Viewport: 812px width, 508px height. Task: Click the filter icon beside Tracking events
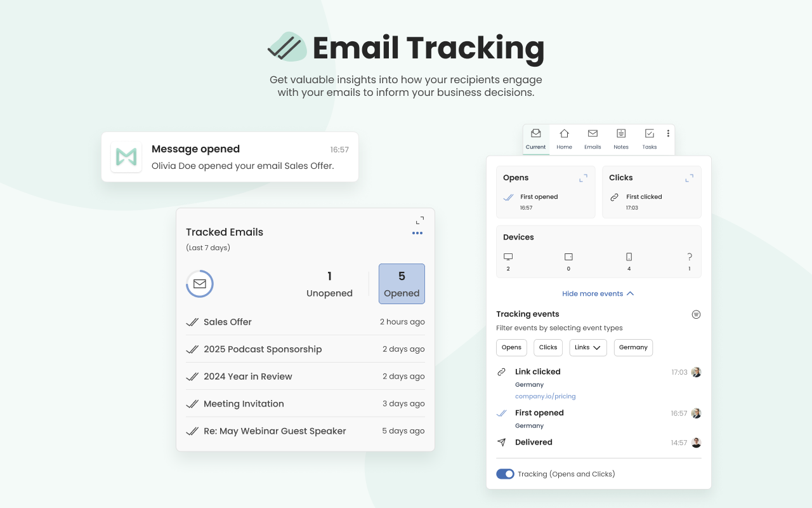[696, 314]
